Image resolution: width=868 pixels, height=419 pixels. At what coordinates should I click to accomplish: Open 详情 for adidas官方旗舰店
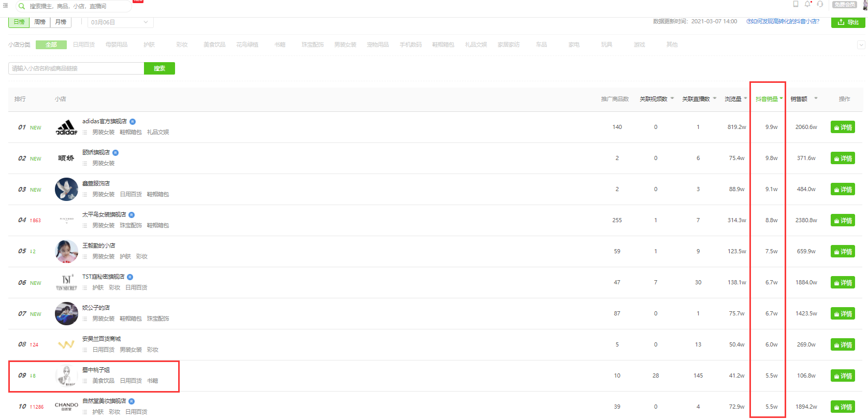(843, 127)
